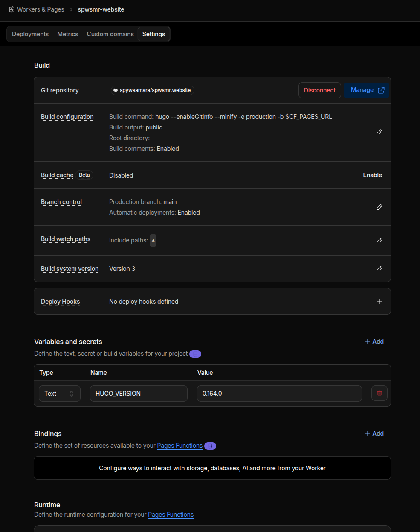Click Workers & Pages breadcrumb icon
This screenshot has height=532, width=420.
(12, 9)
